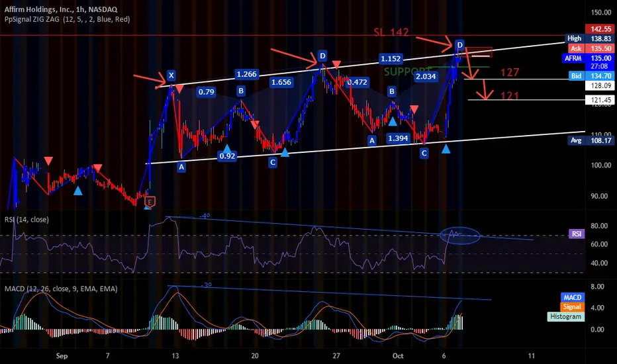This screenshot has width=617, height=364.
Task: Click the earnings 'E' marker on the chart
Action: click(x=150, y=202)
